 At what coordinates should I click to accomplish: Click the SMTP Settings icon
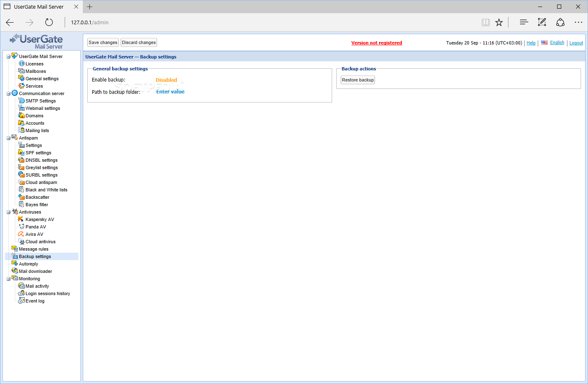coord(21,100)
